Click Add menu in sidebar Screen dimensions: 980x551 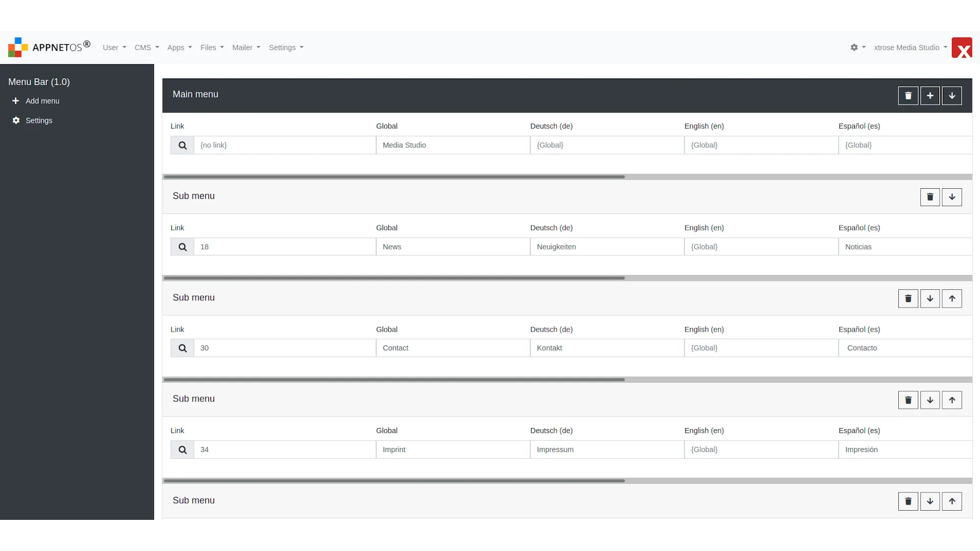[42, 101]
